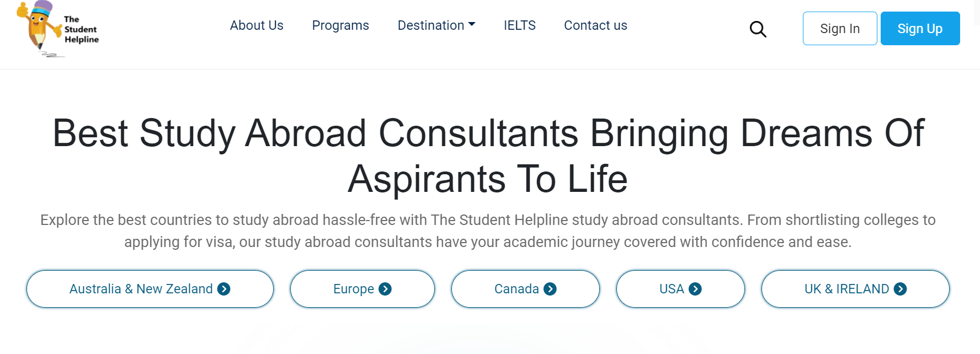Click the arrow icon next to Canada
The image size is (980, 354).
550,289
